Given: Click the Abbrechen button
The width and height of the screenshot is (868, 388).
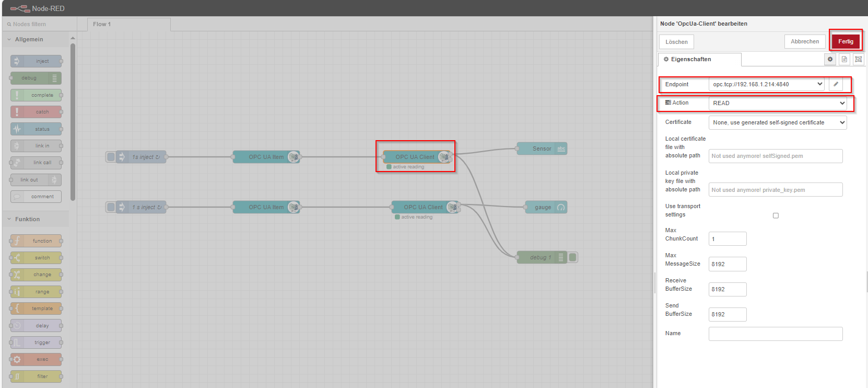Looking at the screenshot, I should (804, 42).
